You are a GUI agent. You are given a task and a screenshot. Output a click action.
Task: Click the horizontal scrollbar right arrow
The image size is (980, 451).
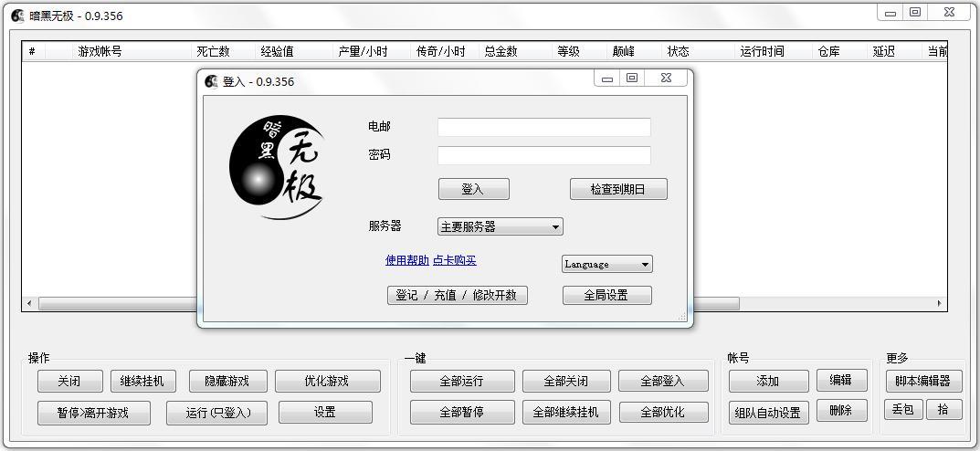coord(939,303)
